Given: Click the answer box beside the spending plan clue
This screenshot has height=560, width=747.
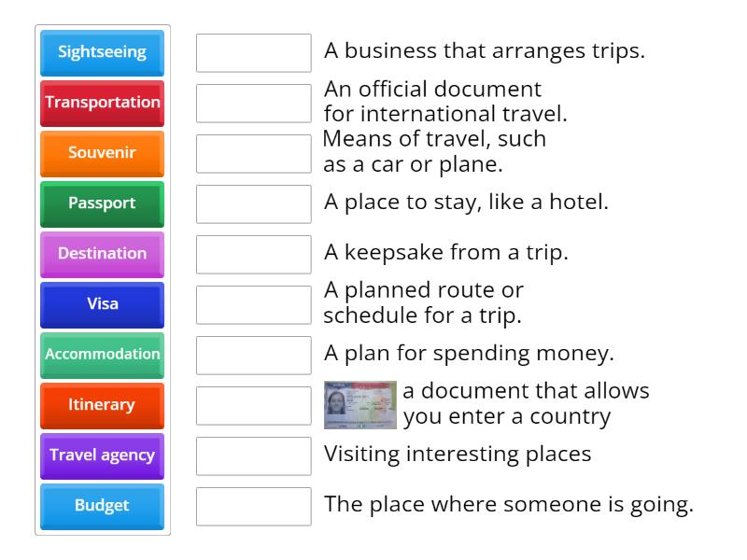Looking at the screenshot, I should click(253, 356).
